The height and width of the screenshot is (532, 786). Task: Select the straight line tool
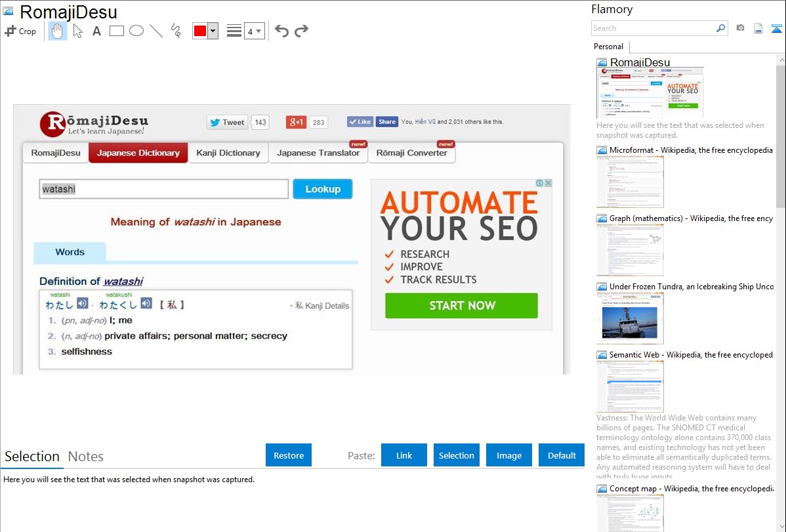pos(156,31)
